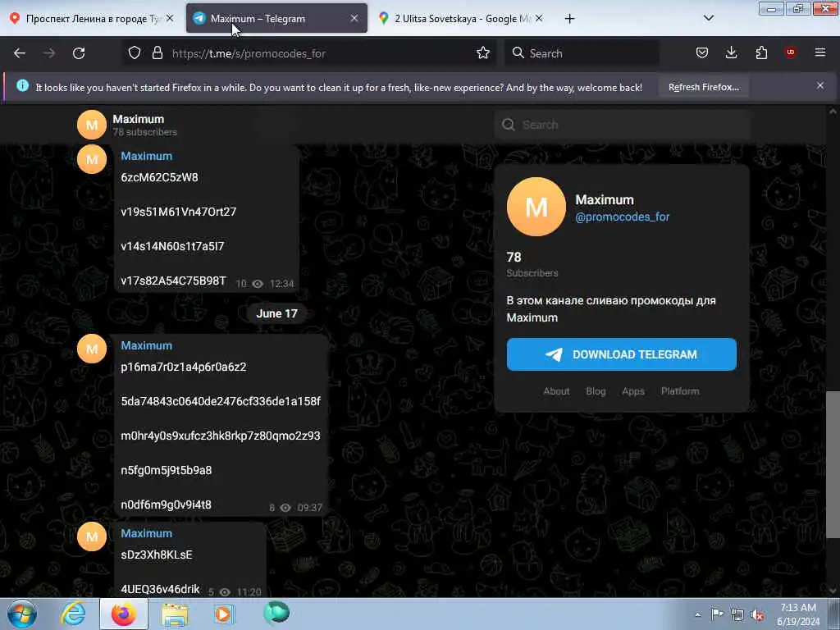Open the Action Center flag icon
This screenshot has height=630, width=840.
tap(717, 614)
